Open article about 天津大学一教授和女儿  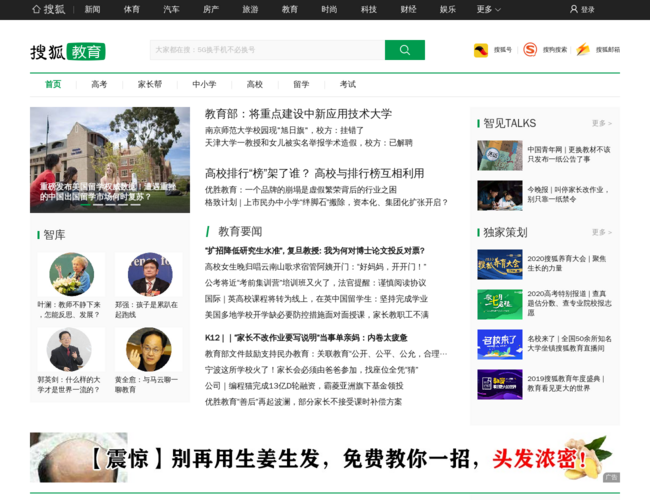[309, 143]
